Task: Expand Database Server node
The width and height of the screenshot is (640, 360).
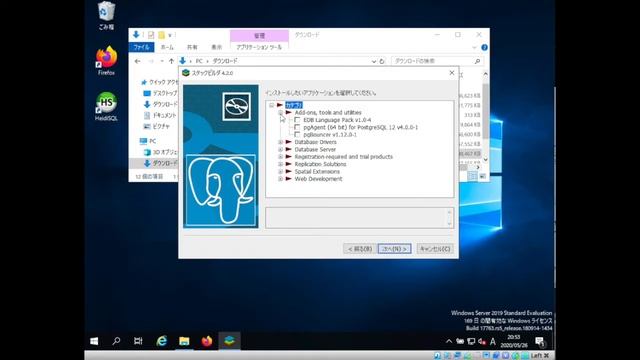Action: 280,149
